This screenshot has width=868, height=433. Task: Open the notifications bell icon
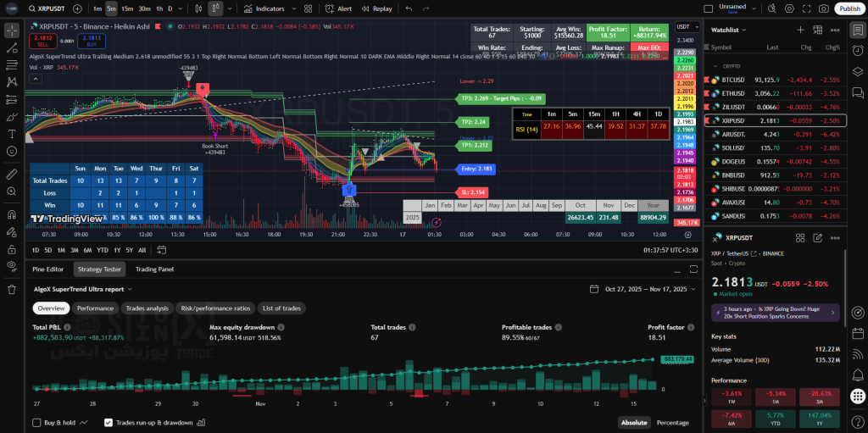coord(858,375)
